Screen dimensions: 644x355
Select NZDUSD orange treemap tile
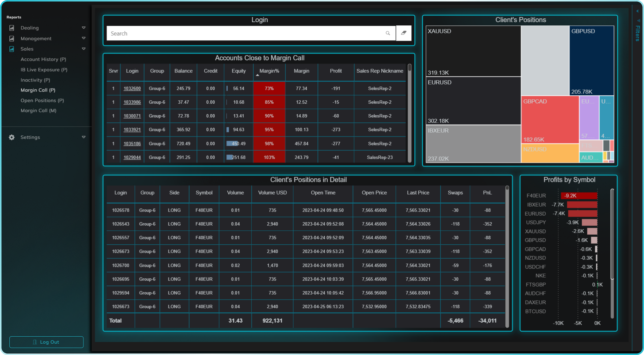tap(550, 153)
